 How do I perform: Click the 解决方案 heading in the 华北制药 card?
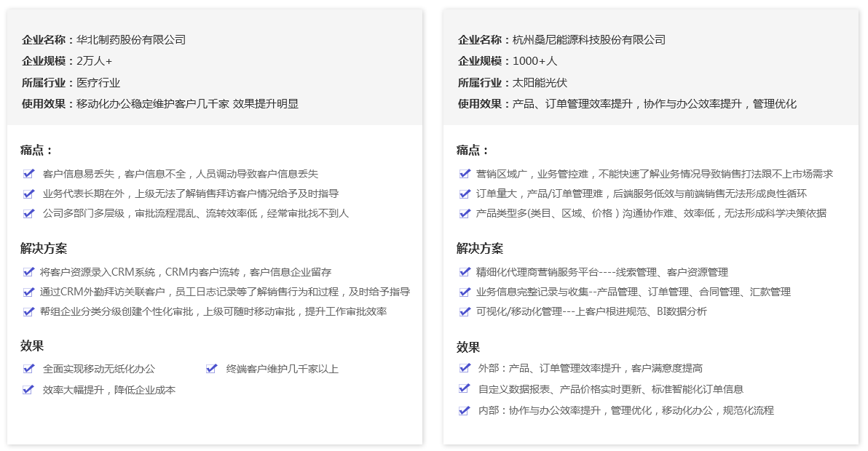click(x=44, y=248)
